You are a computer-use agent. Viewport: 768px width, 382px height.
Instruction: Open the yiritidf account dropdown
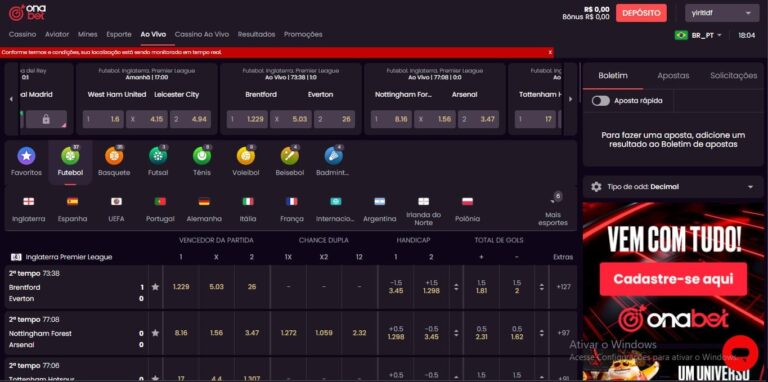[x=722, y=13]
